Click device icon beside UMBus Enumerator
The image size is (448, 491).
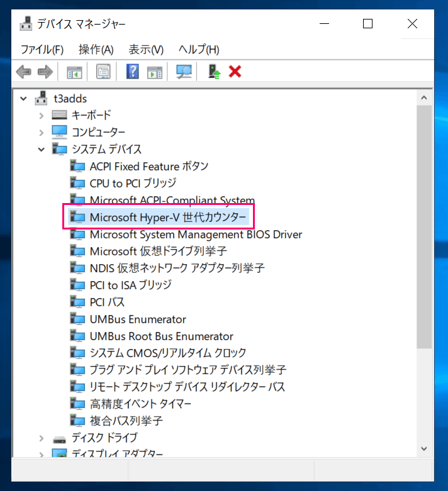pos(77,319)
